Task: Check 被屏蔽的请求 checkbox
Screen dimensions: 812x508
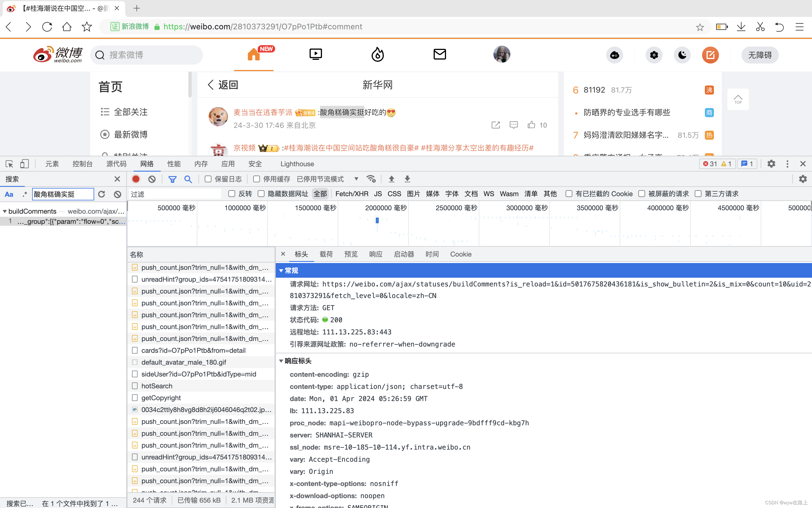Action: coord(641,194)
